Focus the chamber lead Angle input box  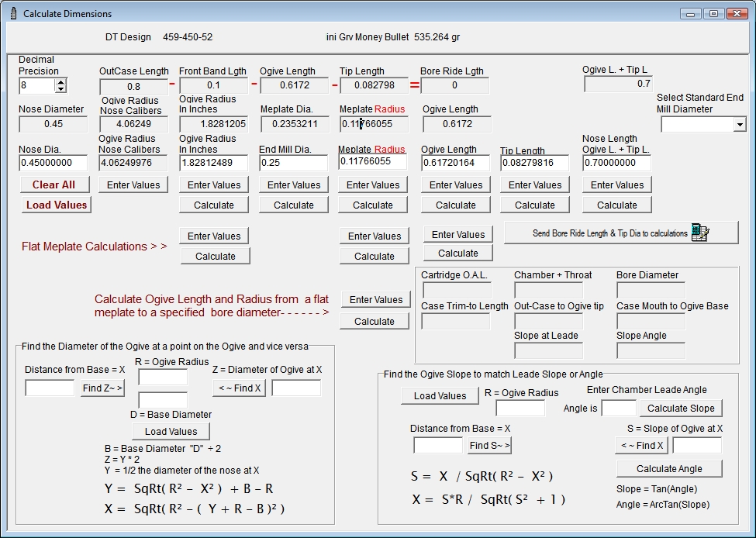coord(619,409)
